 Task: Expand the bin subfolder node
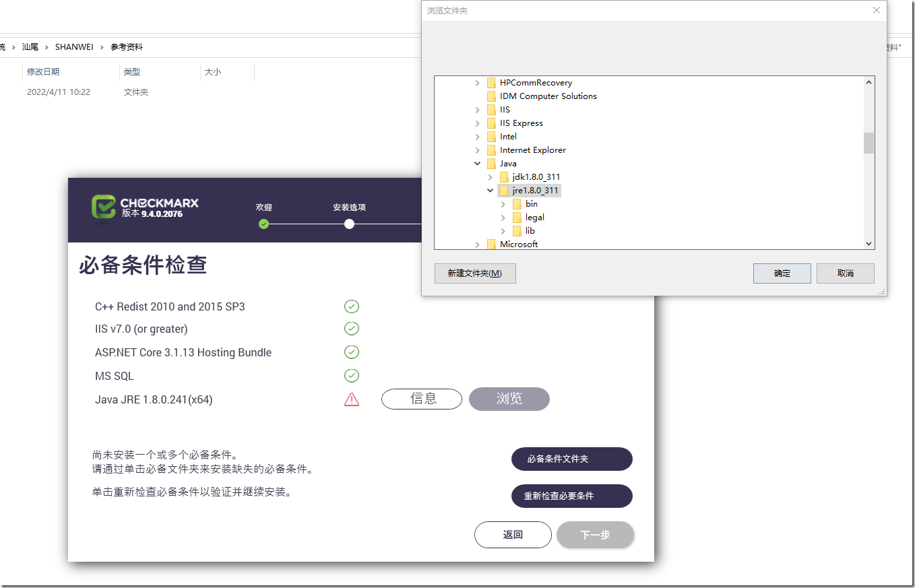tap(503, 204)
